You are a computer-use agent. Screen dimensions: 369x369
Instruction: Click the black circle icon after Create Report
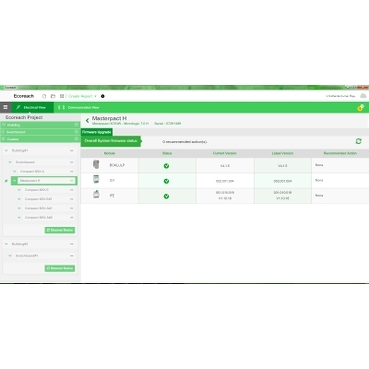(x=103, y=96)
